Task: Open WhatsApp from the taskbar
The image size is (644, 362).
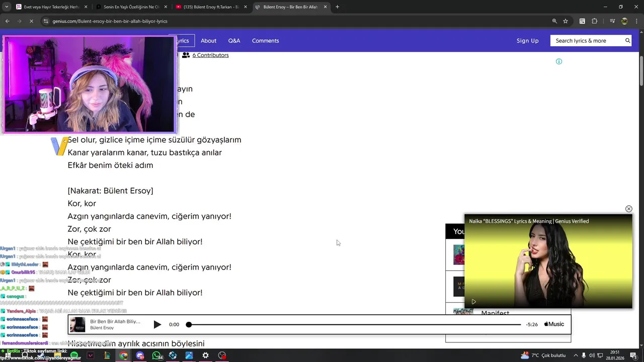Action: 156,355
